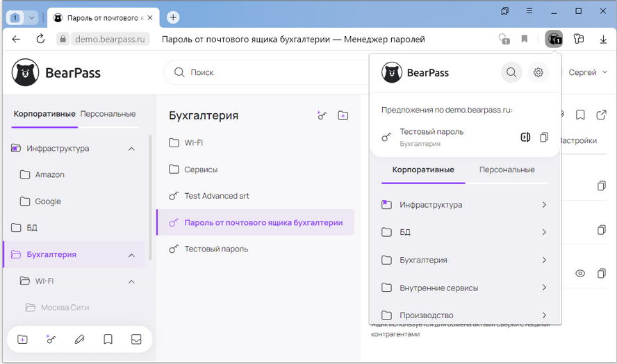Toggle password visibility with the eye icon
The width and height of the screenshot is (617, 364).
[x=580, y=274]
